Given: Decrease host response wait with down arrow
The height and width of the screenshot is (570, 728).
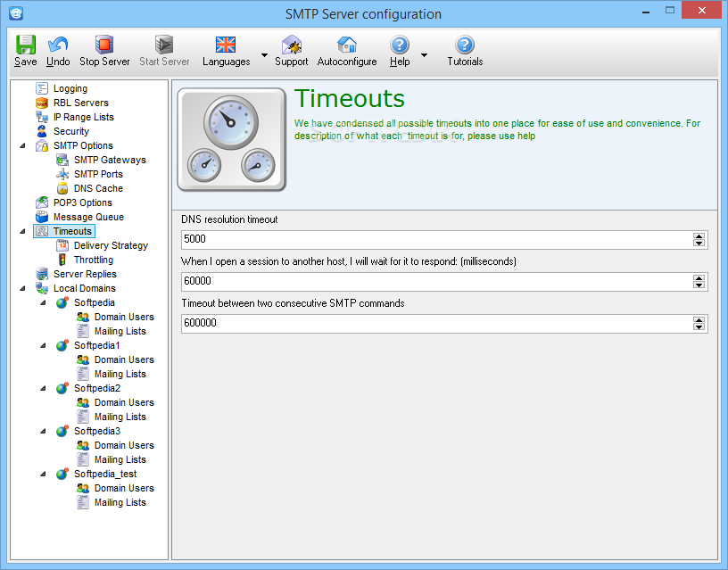Looking at the screenshot, I should coord(699,285).
